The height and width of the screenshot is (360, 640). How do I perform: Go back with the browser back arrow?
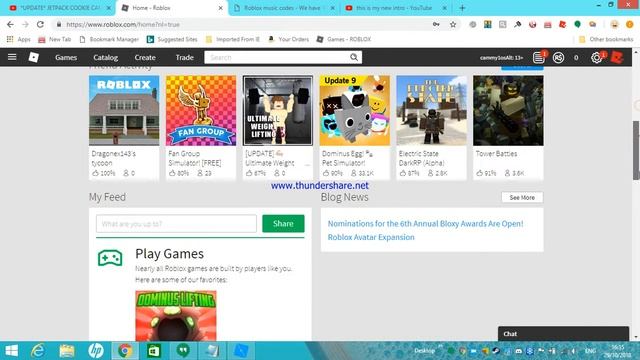(10, 24)
